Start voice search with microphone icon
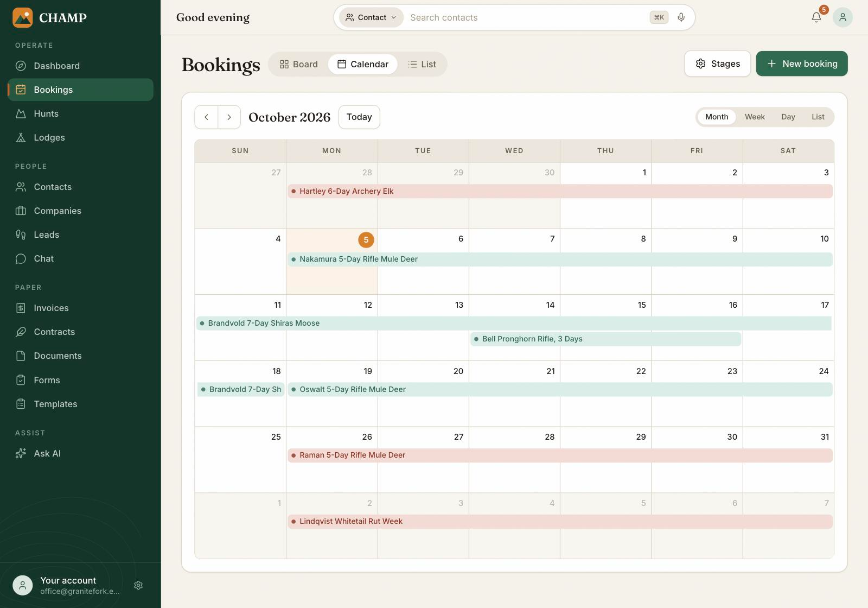Image resolution: width=868 pixels, height=608 pixels. coord(681,17)
